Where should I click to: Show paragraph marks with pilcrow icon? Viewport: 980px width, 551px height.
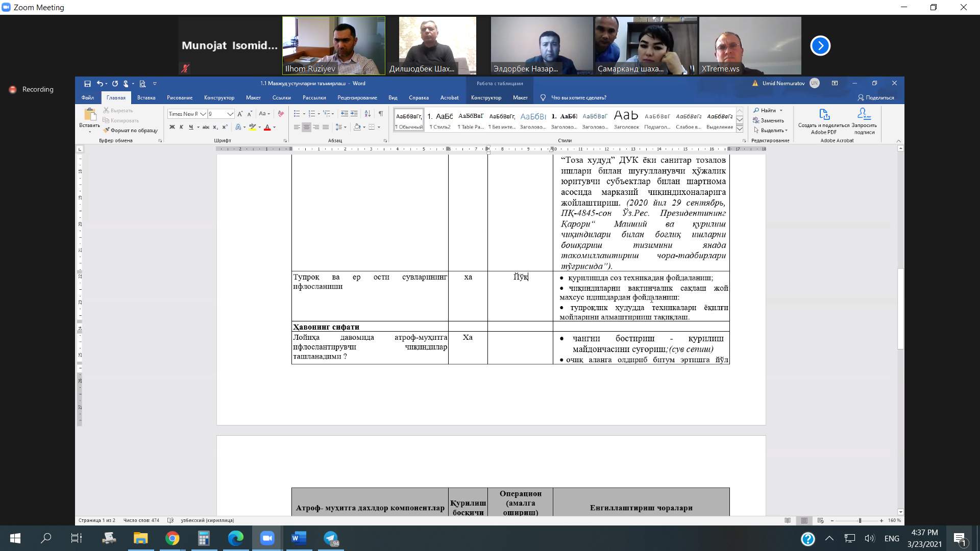tap(380, 114)
